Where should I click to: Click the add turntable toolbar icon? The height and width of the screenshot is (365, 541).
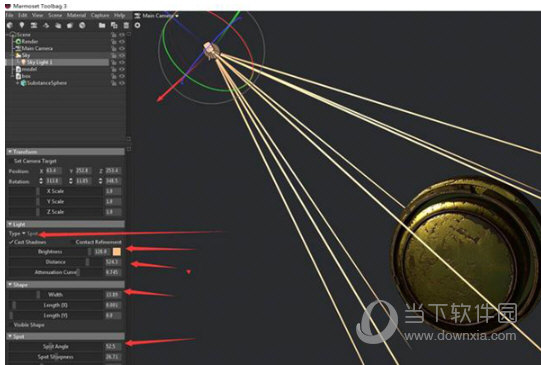coord(58,25)
